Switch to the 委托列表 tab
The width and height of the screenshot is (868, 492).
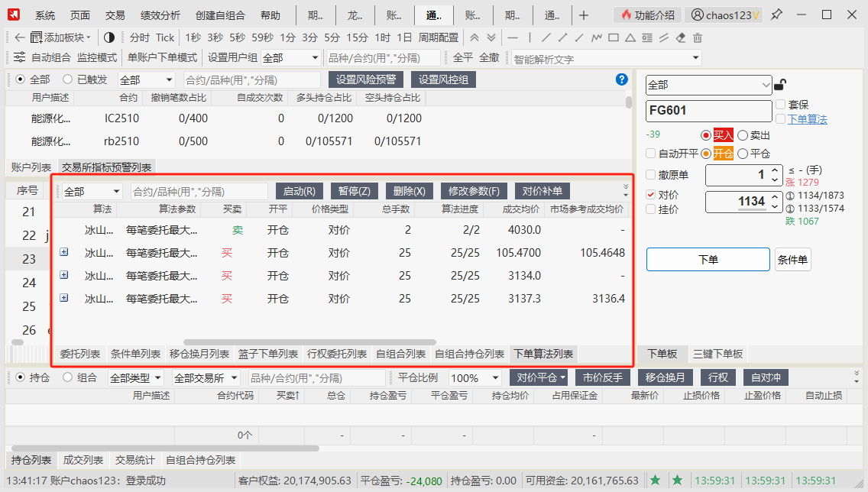80,354
